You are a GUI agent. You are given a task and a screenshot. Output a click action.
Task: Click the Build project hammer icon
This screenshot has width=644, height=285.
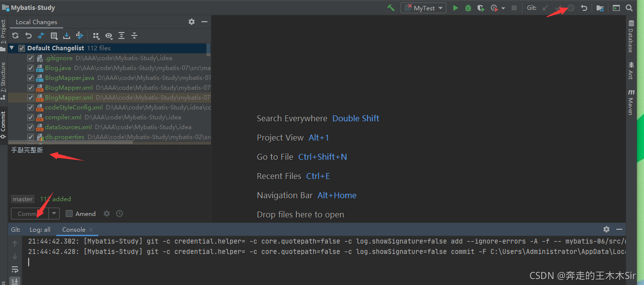click(x=391, y=8)
